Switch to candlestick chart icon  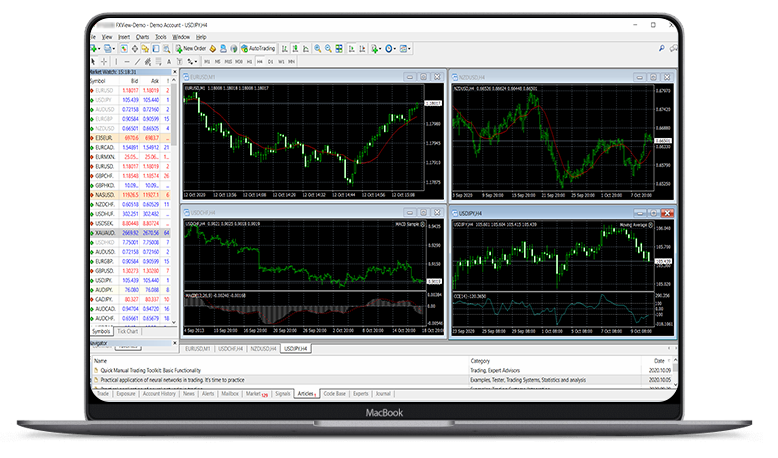[x=296, y=49]
